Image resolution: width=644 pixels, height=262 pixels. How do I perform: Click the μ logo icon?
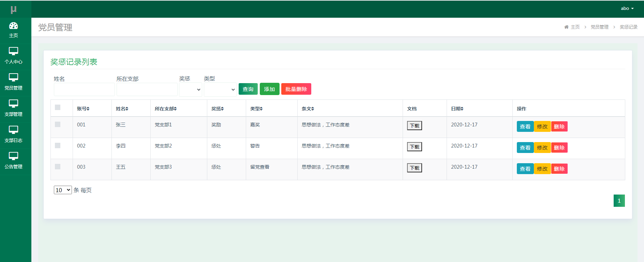pos(14,10)
